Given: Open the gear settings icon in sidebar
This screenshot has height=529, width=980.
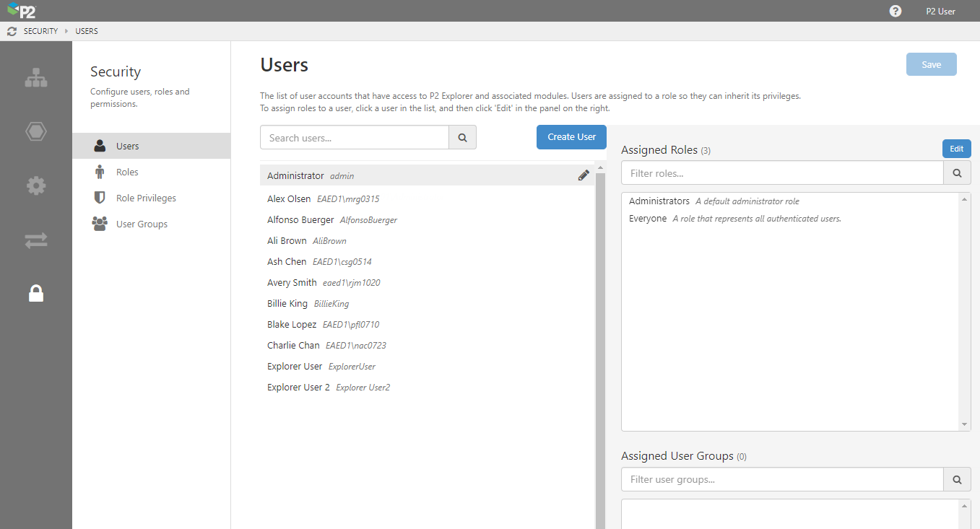Looking at the screenshot, I should click(x=36, y=186).
